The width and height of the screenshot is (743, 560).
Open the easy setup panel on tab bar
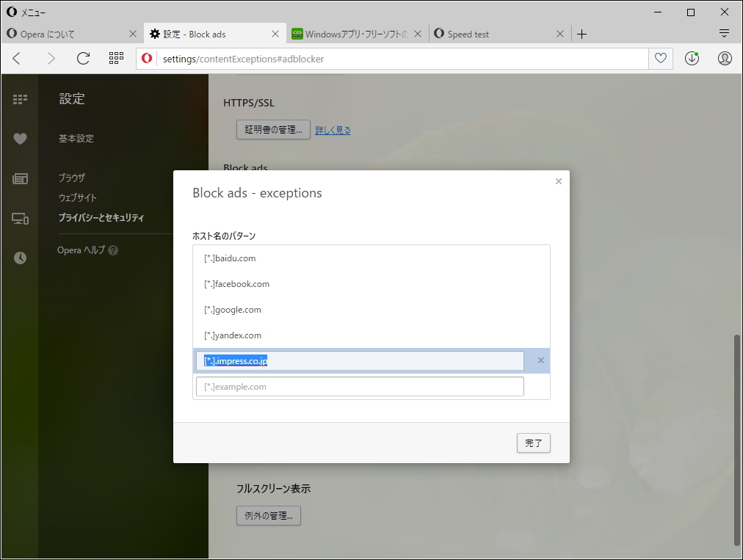coord(724,33)
